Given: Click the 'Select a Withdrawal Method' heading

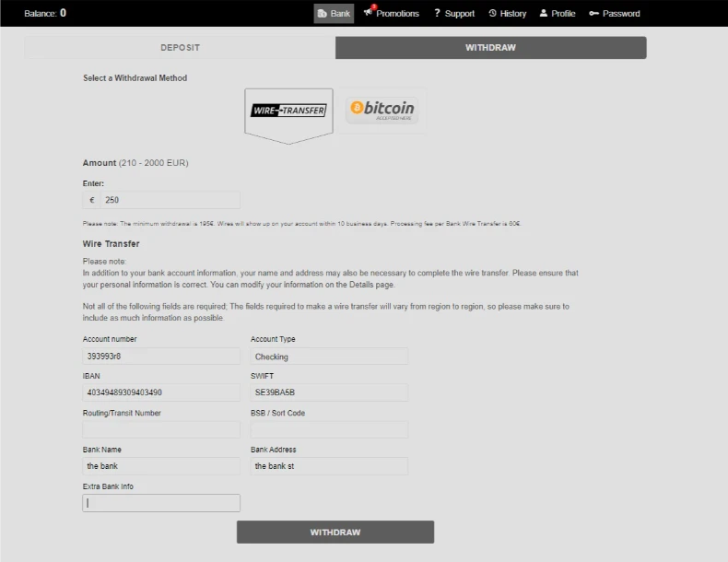Looking at the screenshot, I should [x=135, y=78].
